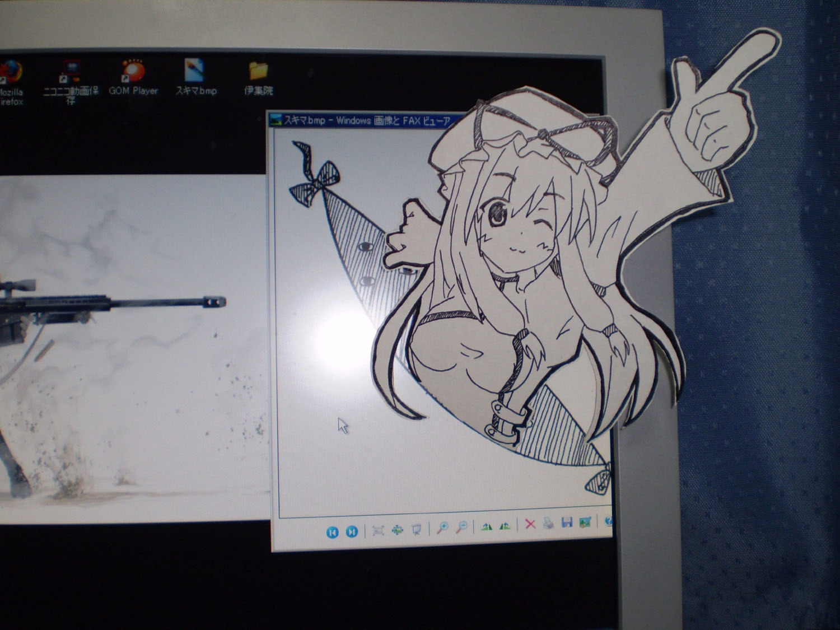Start the slide show
The height and width of the screenshot is (630, 840).
click(x=416, y=529)
